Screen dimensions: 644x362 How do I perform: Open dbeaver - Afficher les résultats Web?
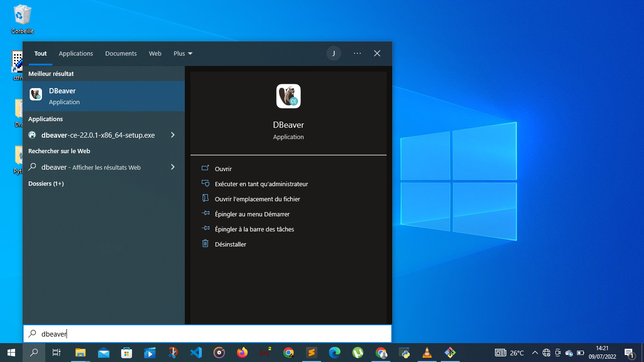[x=104, y=167]
